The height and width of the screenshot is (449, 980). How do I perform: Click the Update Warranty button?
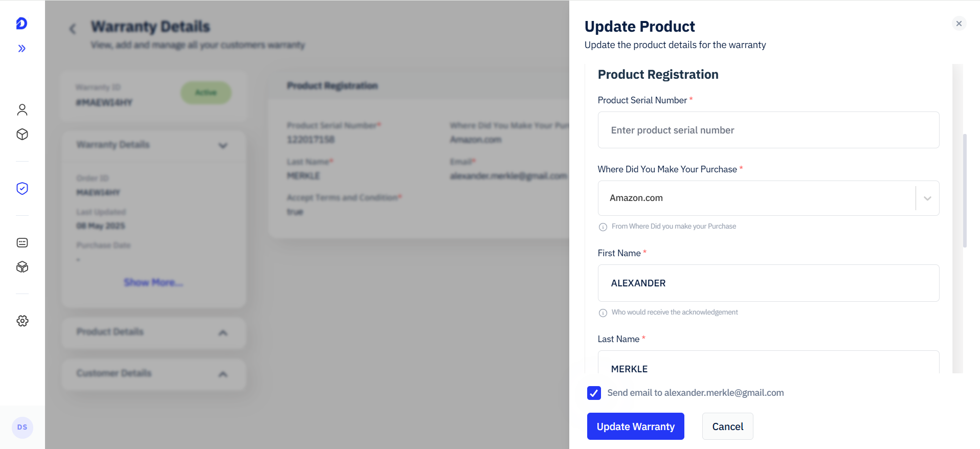(635, 426)
